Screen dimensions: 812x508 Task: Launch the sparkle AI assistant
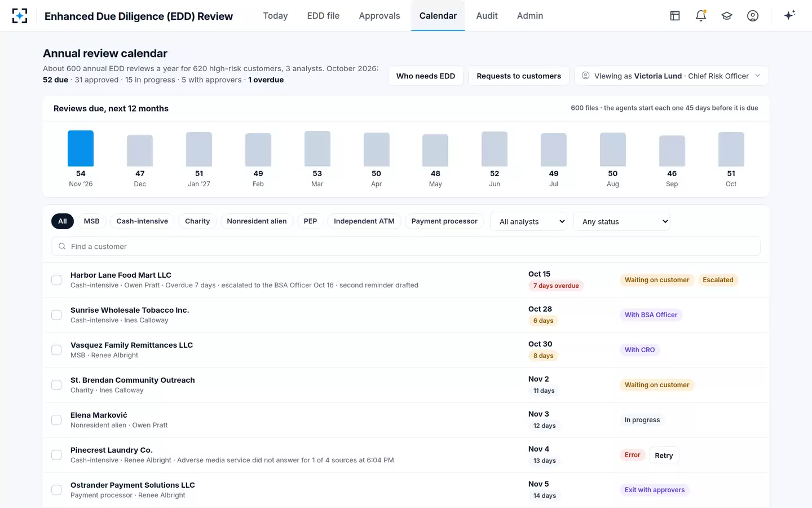[789, 15]
